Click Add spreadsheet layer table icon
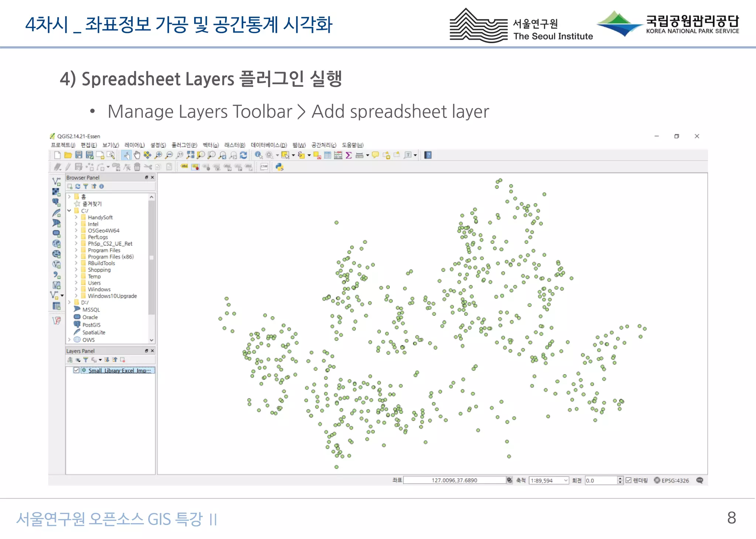 pyautogui.click(x=56, y=306)
